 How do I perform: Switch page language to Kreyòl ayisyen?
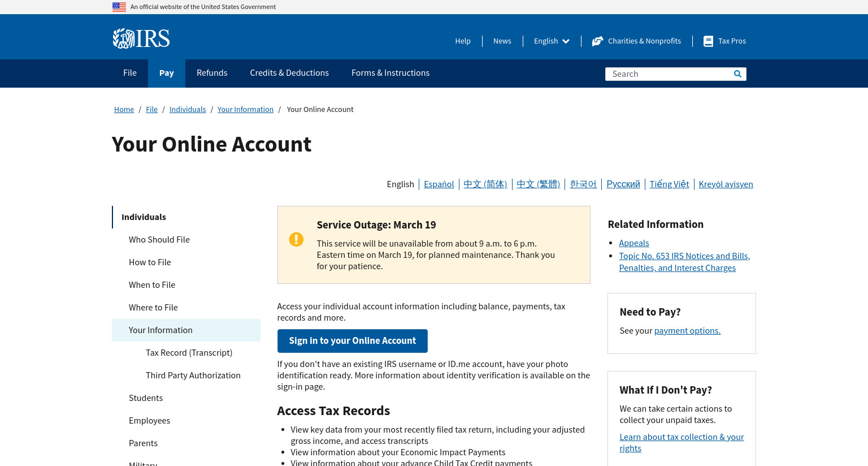point(726,184)
